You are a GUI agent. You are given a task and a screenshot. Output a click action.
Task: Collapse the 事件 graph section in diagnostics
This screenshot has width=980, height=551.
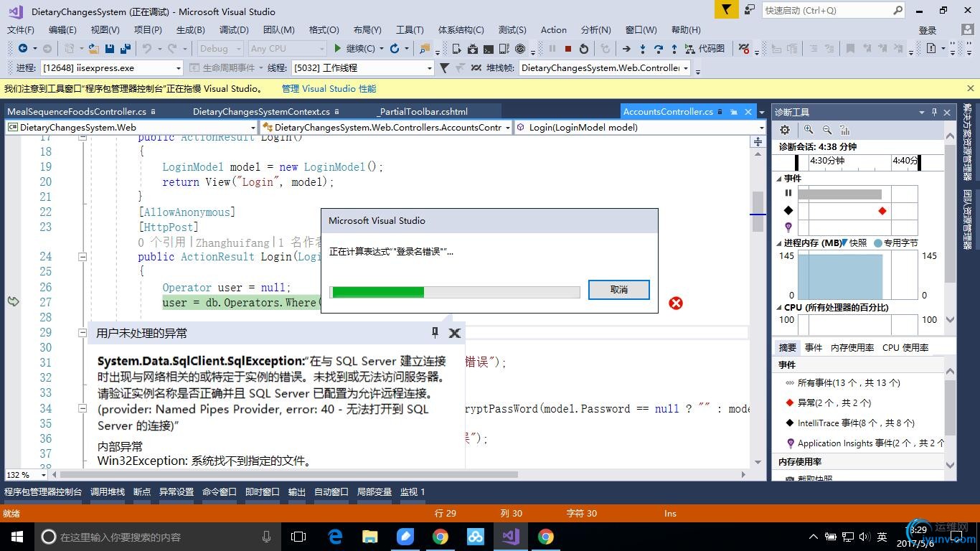[778, 179]
